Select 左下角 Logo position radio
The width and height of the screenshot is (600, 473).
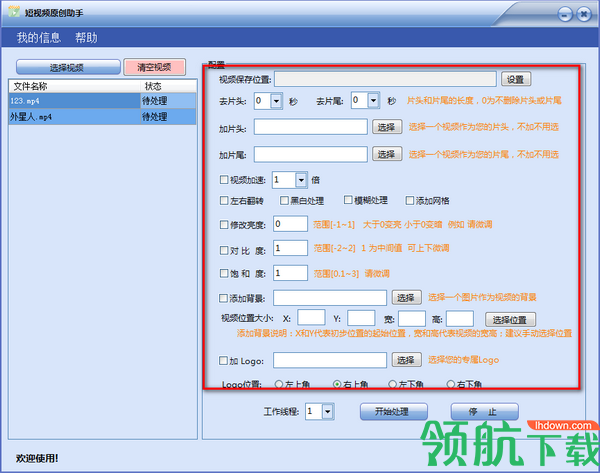pyautogui.click(x=392, y=383)
